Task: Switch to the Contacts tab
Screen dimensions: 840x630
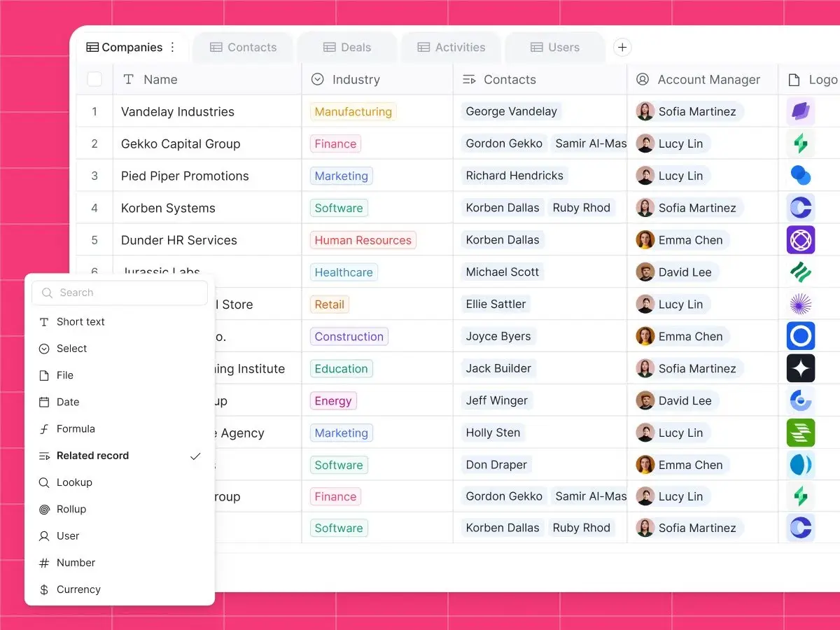Action: pyautogui.click(x=243, y=47)
